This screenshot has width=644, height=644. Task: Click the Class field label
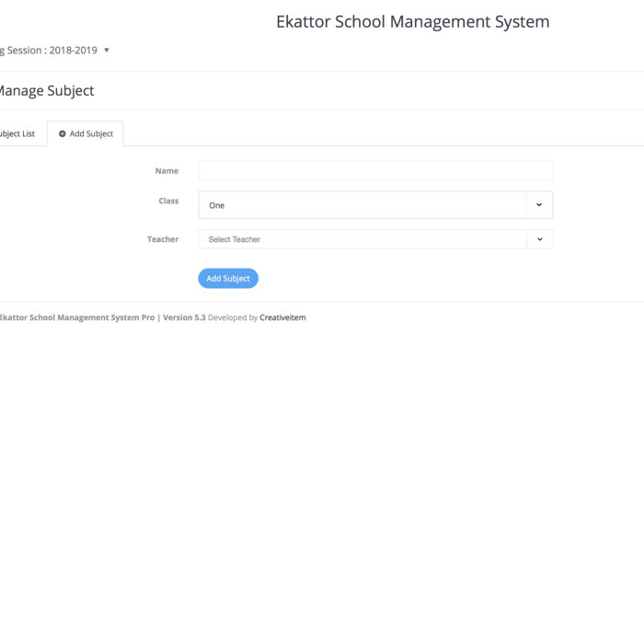(168, 201)
